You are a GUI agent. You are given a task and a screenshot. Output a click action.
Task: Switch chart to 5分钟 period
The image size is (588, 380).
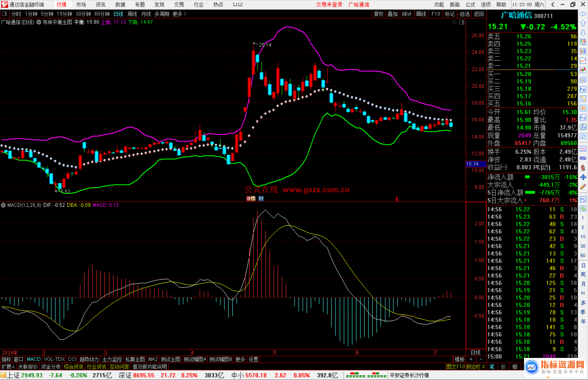coord(47,14)
